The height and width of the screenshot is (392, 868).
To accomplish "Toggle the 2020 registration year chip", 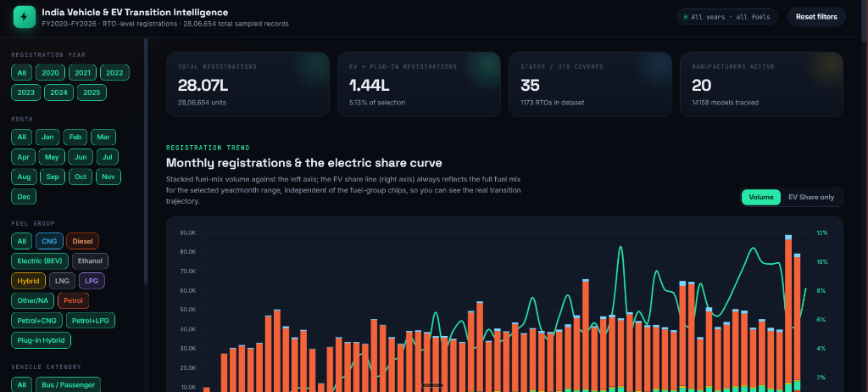I will 50,73.
